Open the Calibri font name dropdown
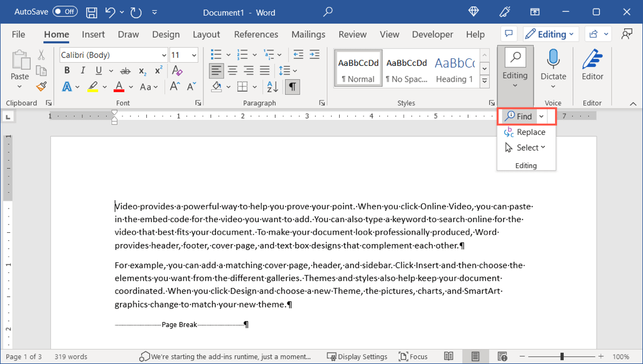 coord(164,55)
